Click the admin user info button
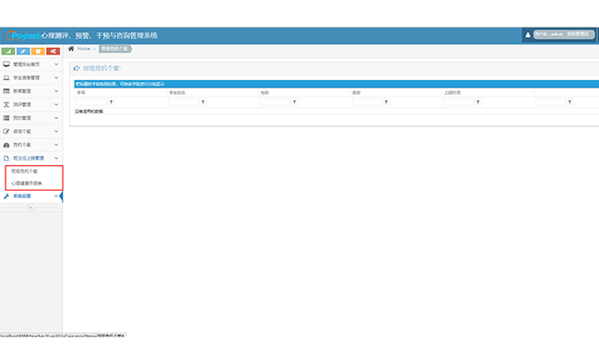599x364 pixels. point(564,34)
